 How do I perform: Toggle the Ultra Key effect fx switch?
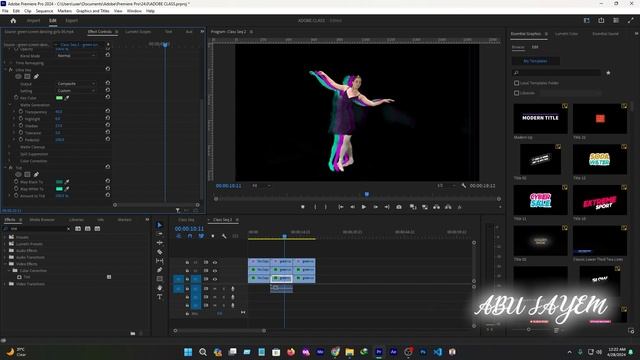pos(11,70)
